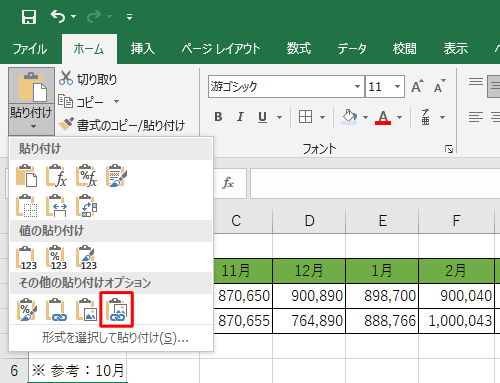Choose Values and Source Formatting paste

(x=86, y=257)
